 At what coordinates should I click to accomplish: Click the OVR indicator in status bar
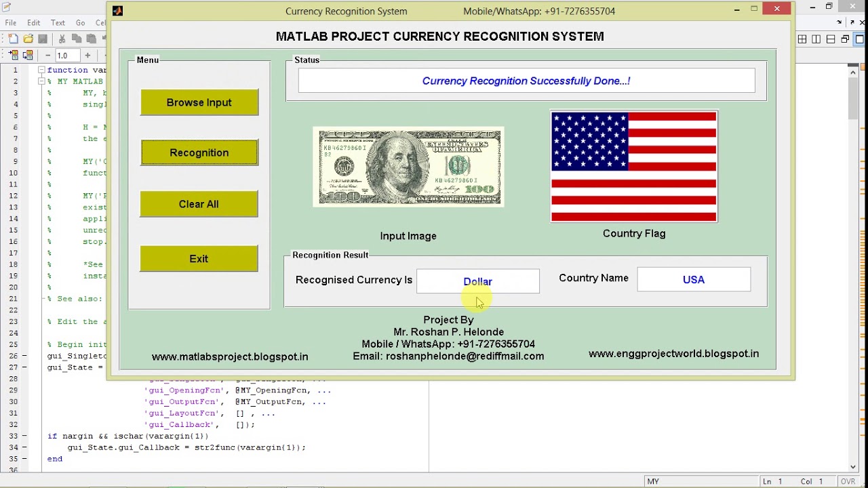[848, 481]
